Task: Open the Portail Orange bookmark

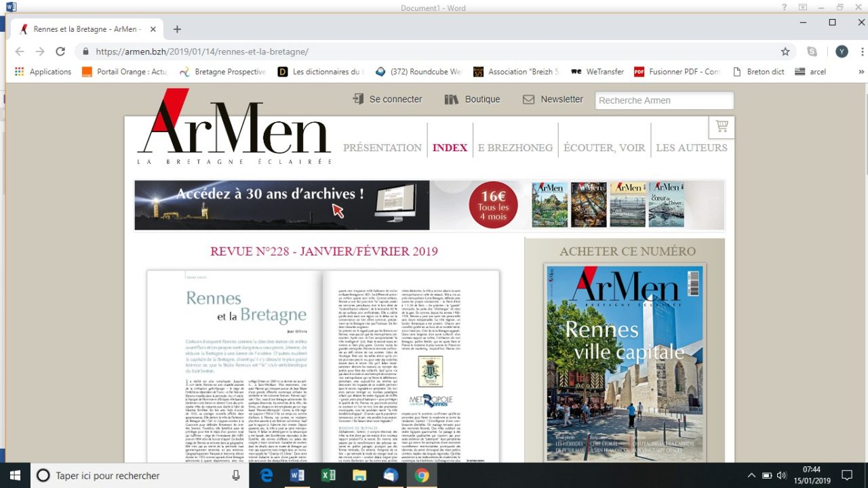Action: coord(124,71)
